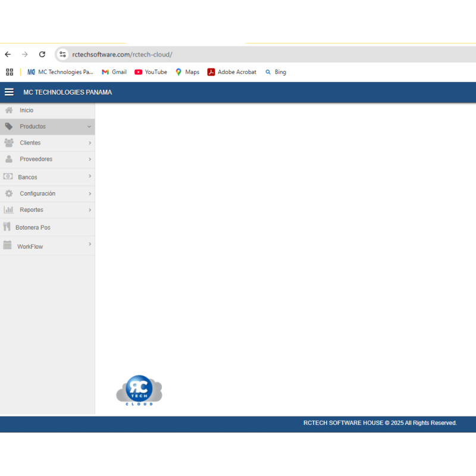Click the Gmail bookmark icon
Viewport: 476px width, 476px height.
click(x=105, y=72)
